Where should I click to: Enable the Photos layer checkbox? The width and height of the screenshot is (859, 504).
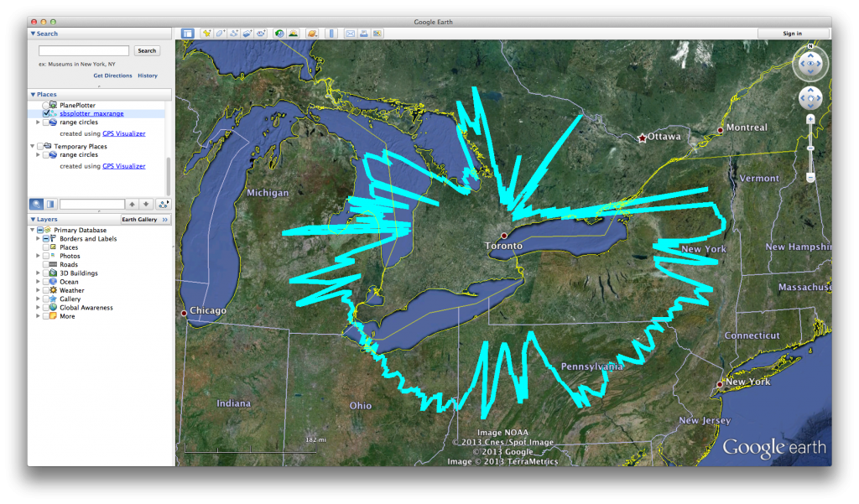point(46,256)
